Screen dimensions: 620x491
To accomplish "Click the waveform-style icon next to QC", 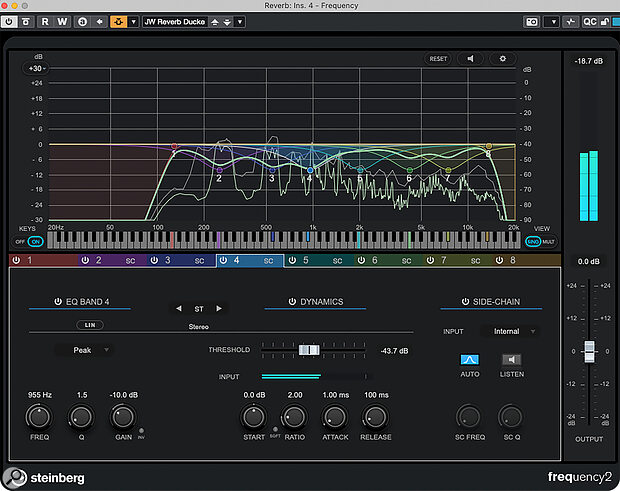I will coord(570,22).
